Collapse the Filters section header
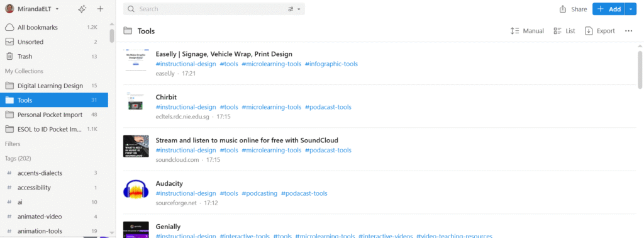The width and height of the screenshot is (644, 238). pyautogui.click(x=13, y=144)
